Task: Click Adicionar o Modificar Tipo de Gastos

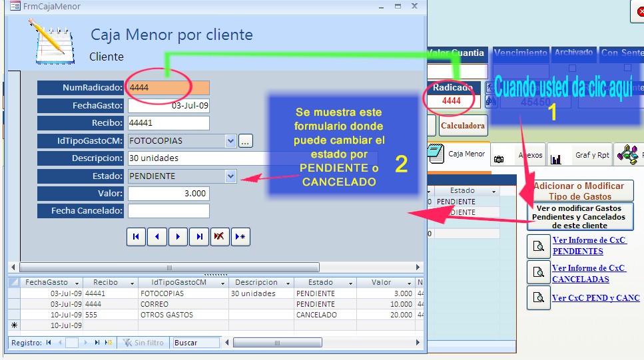Action: (579, 191)
